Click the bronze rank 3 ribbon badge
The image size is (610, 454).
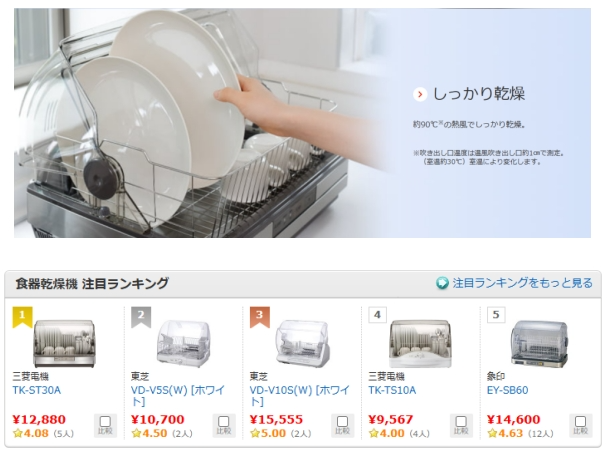click(259, 317)
